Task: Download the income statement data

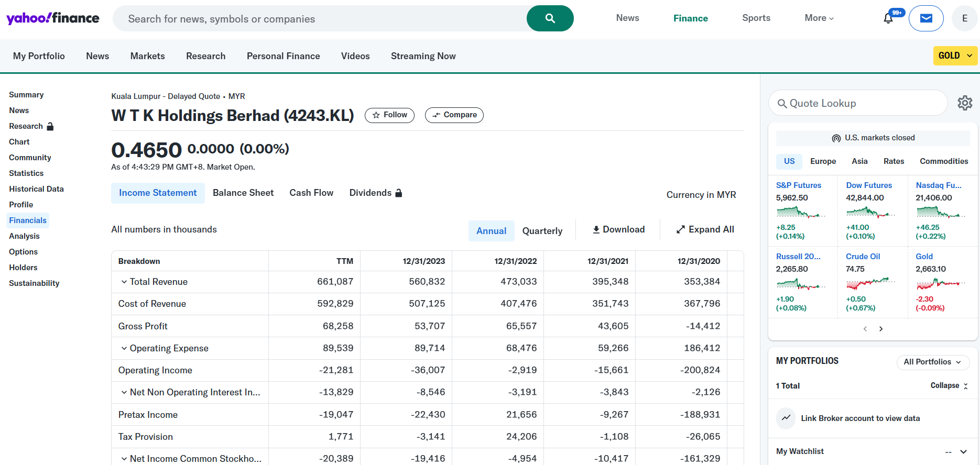Action: tap(618, 229)
